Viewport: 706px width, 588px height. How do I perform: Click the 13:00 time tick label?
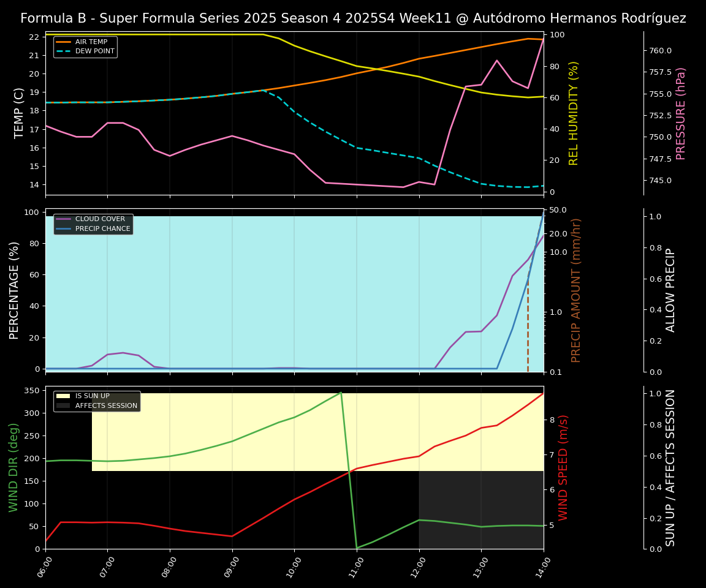coord(481,566)
